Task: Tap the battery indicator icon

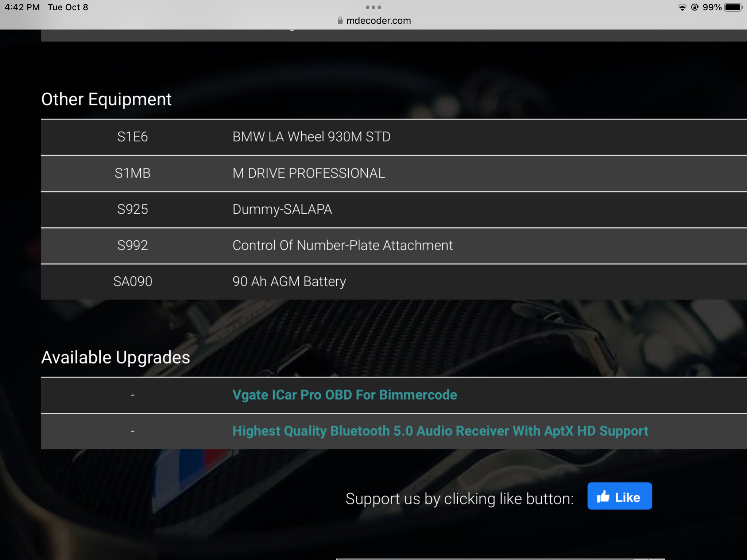Action: point(734,7)
